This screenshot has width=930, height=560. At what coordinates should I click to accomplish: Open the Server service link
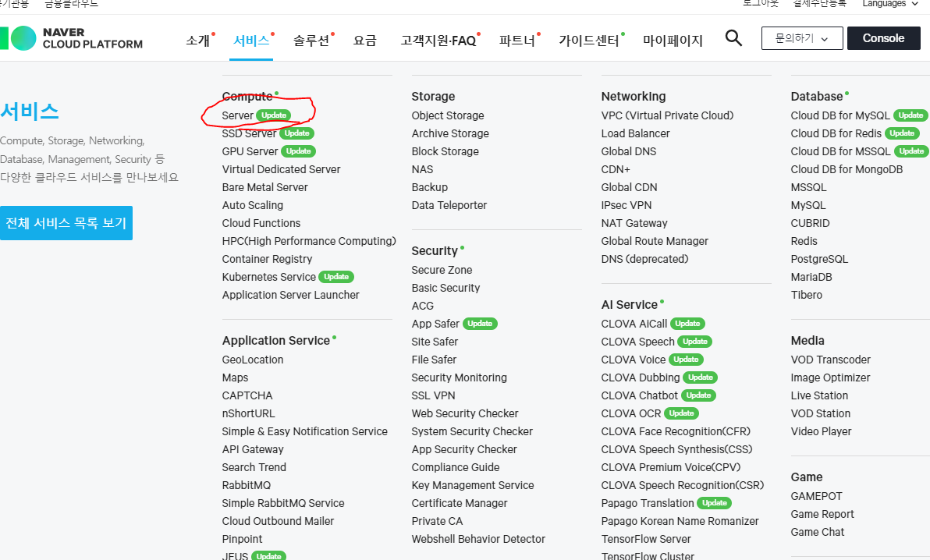[x=237, y=115]
